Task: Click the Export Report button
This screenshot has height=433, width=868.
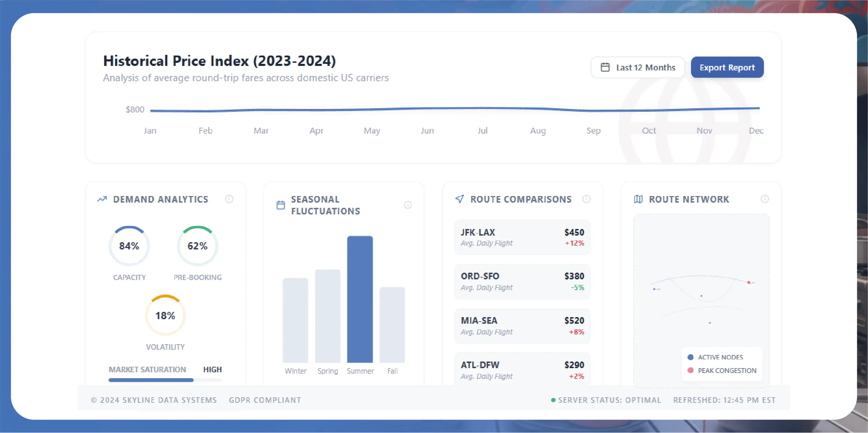Action: coord(727,67)
